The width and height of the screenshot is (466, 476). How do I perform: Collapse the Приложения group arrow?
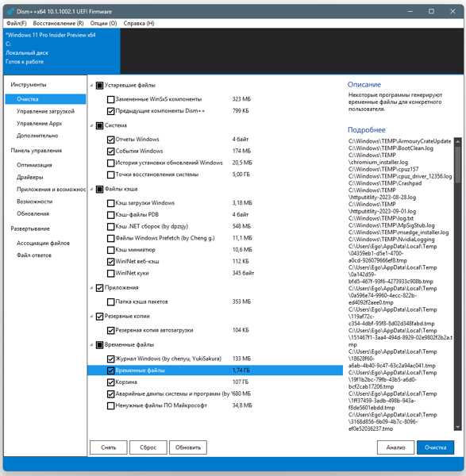click(x=91, y=288)
